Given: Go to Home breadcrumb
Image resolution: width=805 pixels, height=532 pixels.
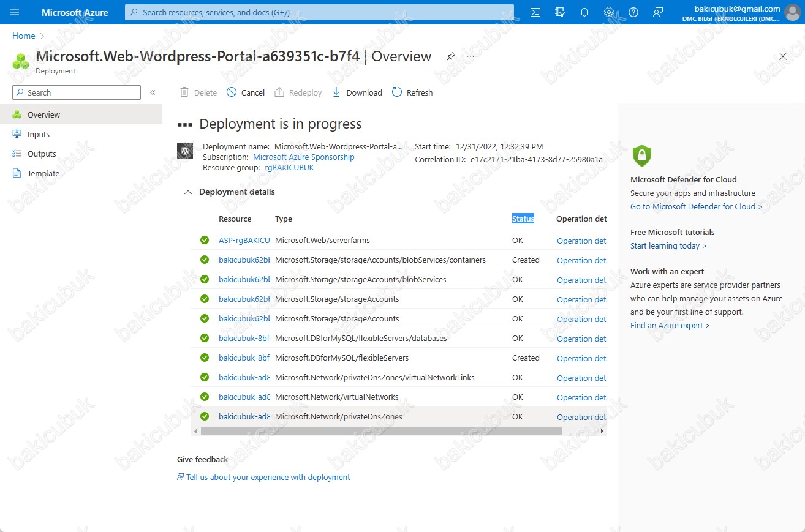Looking at the screenshot, I should 24,36.
